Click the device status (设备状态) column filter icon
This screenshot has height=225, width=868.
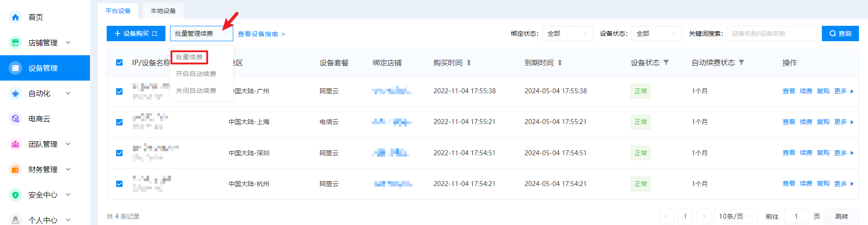(666, 62)
